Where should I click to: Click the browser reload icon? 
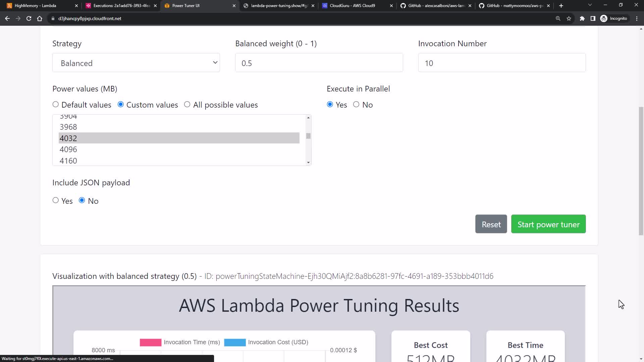click(x=29, y=18)
